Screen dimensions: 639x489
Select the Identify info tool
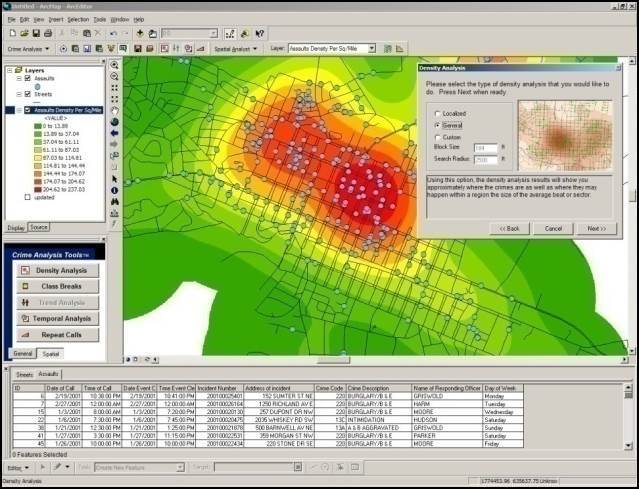(x=115, y=190)
